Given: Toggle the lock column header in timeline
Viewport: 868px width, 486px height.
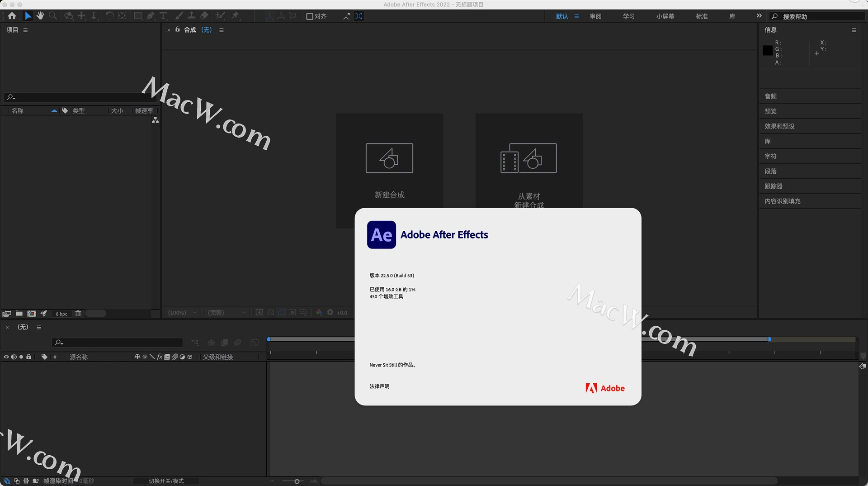Looking at the screenshot, I should (29, 357).
